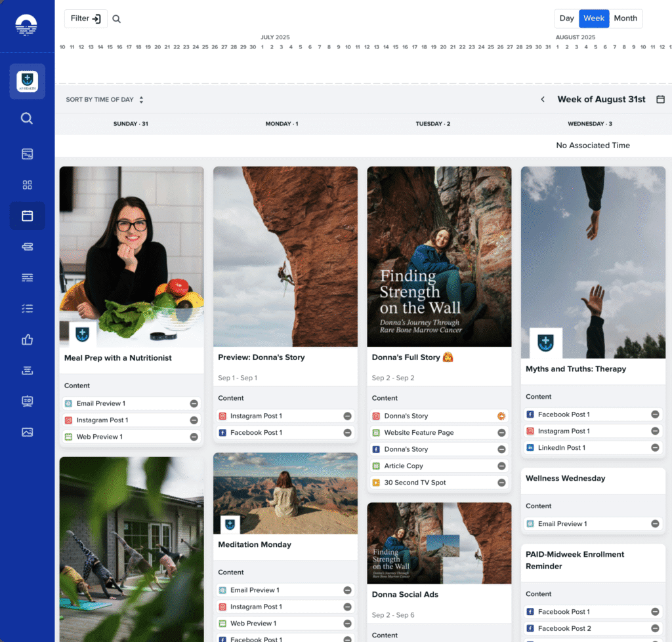Screen dimensions: 672x642
Task: Open date picker calendar icon by week title
Action: point(660,100)
